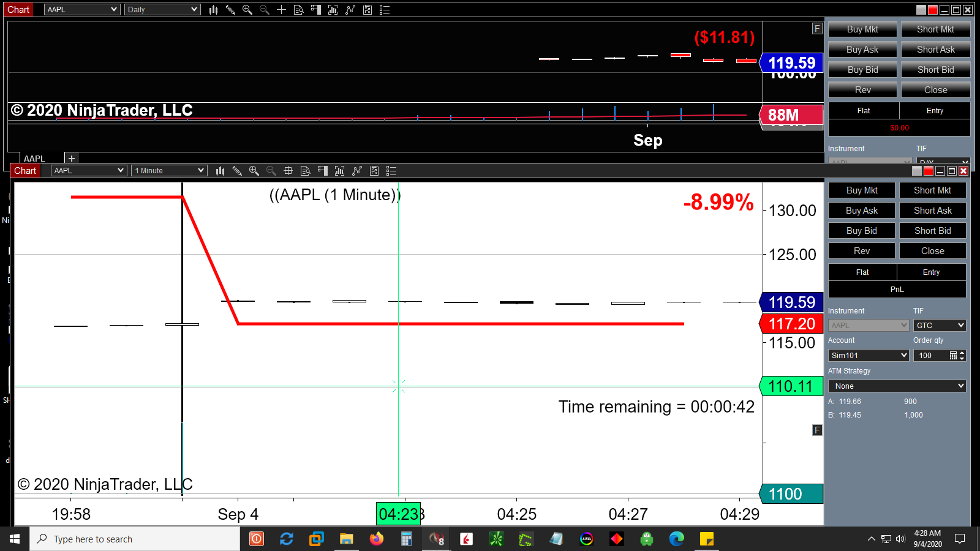
Task: Open chart style selector in Daily chart toolbar
Action: click(x=213, y=10)
